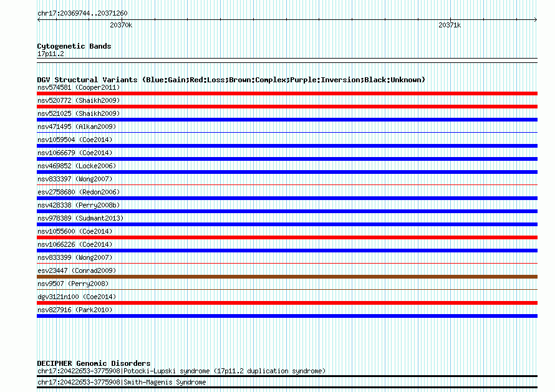Screen dimensions: 555x392
Task: Click the nsv1055600 (Coe2014) label
Action: [75, 231]
